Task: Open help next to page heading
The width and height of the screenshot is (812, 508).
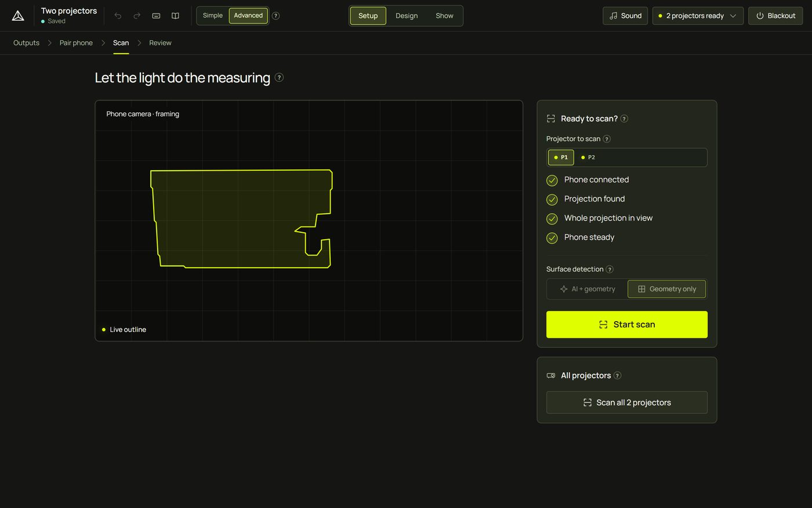Action: (x=279, y=77)
